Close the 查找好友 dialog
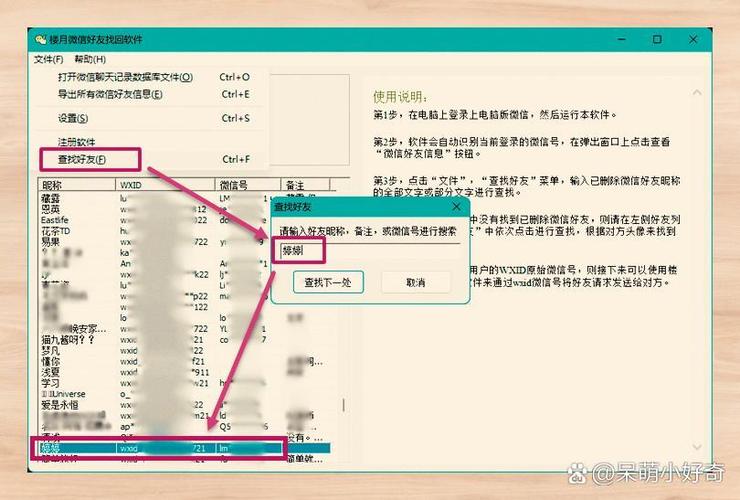The height and width of the screenshot is (500, 740). click(456, 207)
